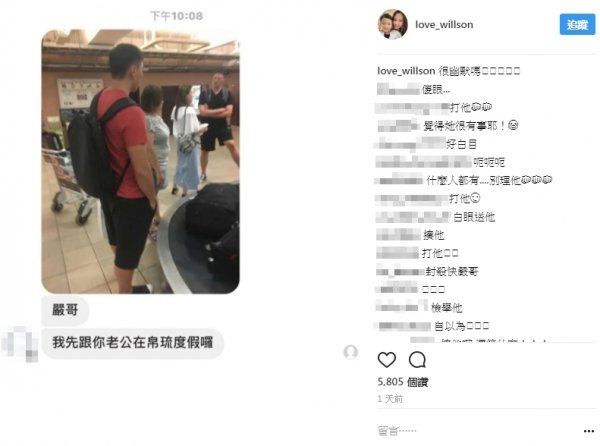Screen dimensions: 600x446
Task: Click love_willson username in the caption
Action: pyautogui.click(x=406, y=71)
